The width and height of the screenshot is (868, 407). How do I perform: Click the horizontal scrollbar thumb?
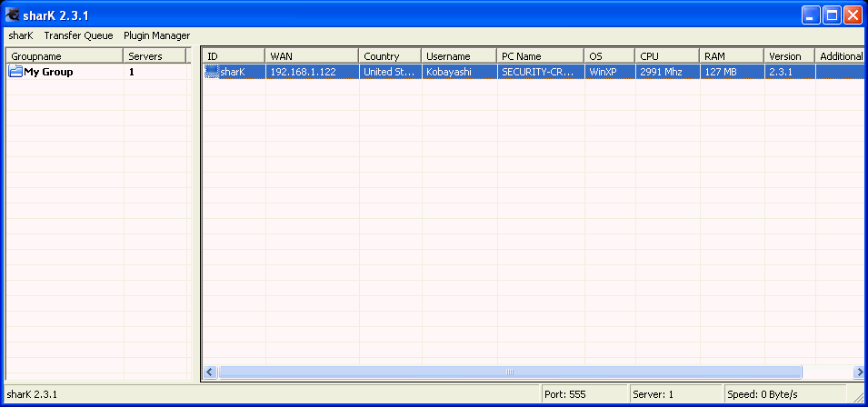coord(510,372)
